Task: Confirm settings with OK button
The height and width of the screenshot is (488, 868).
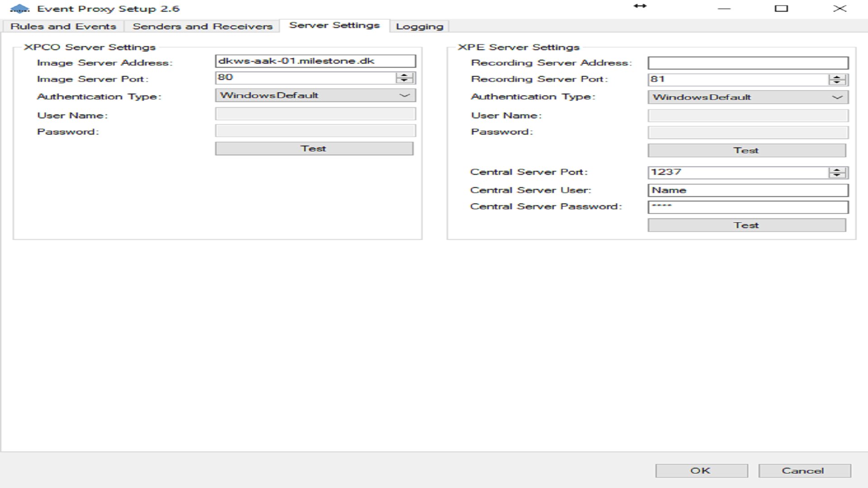Action: pyautogui.click(x=702, y=471)
